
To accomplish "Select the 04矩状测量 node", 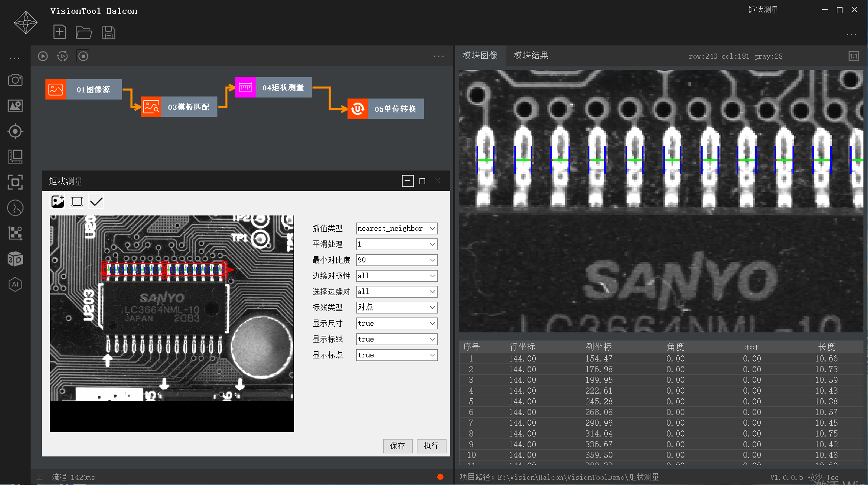I will pos(274,87).
